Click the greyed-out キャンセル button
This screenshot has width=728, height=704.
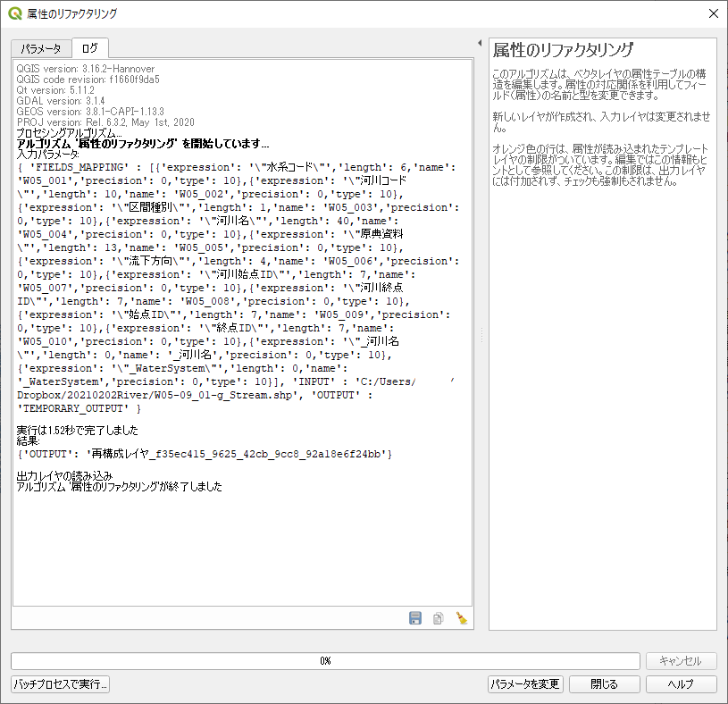(681, 661)
